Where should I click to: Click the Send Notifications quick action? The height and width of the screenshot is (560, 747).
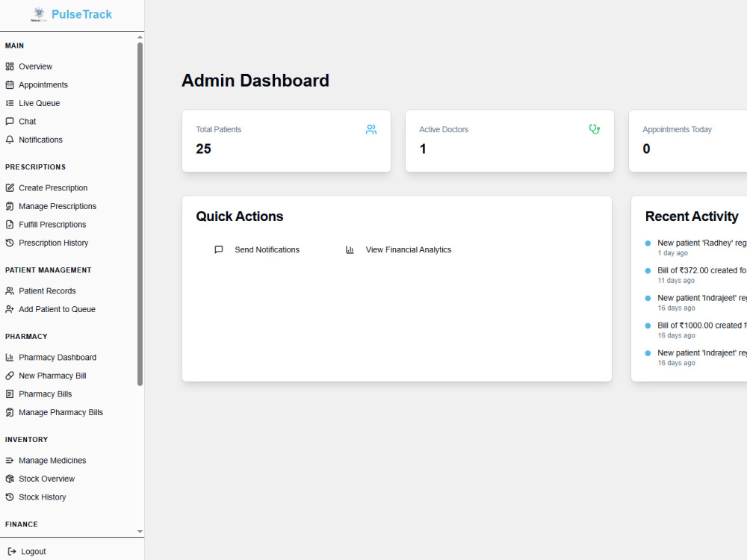(257, 249)
